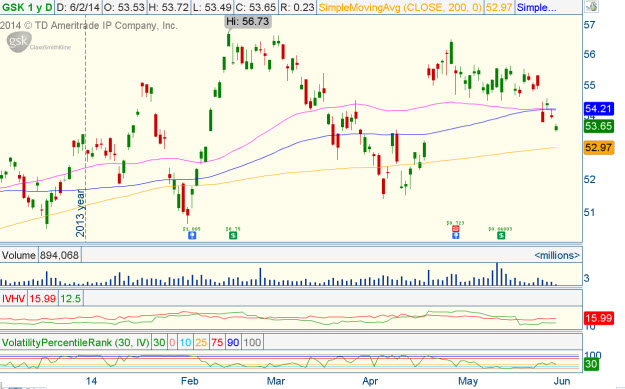Click the 51 price level on the axis
Viewport: 625px width, 389px height.
point(590,212)
